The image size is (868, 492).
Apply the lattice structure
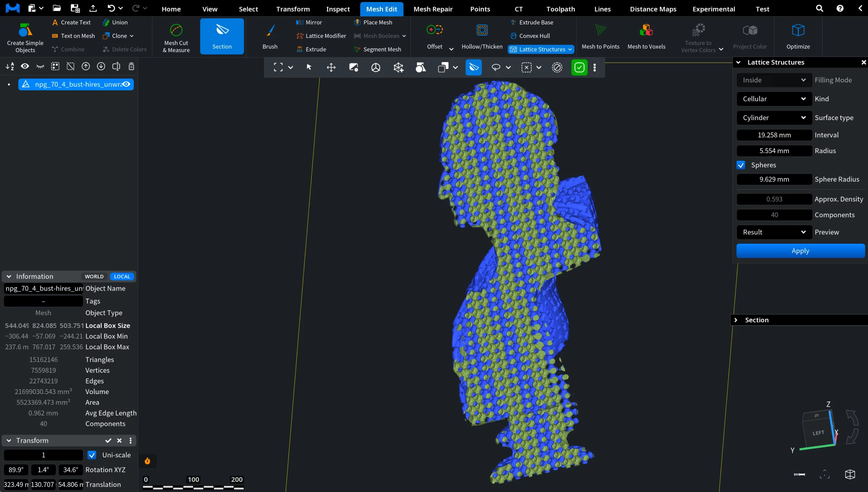[800, 251]
